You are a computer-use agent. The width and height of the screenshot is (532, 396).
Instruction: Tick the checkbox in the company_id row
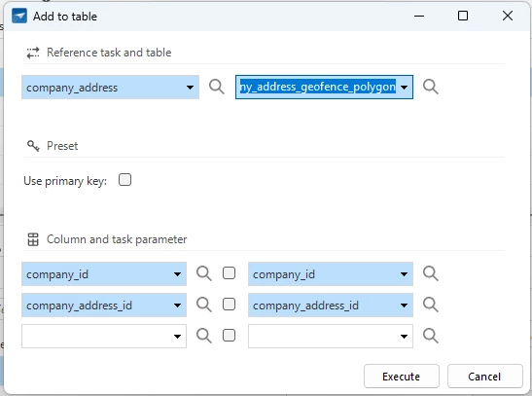pos(229,273)
